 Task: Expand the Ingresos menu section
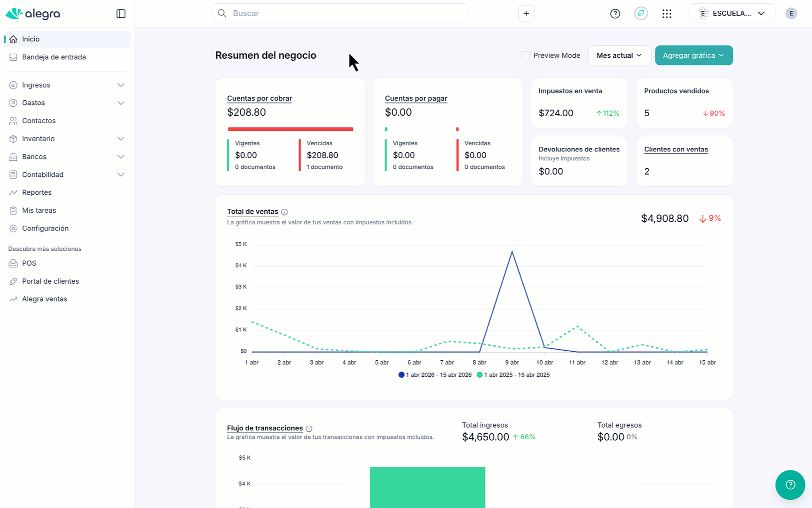pyautogui.click(x=67, y=85)
